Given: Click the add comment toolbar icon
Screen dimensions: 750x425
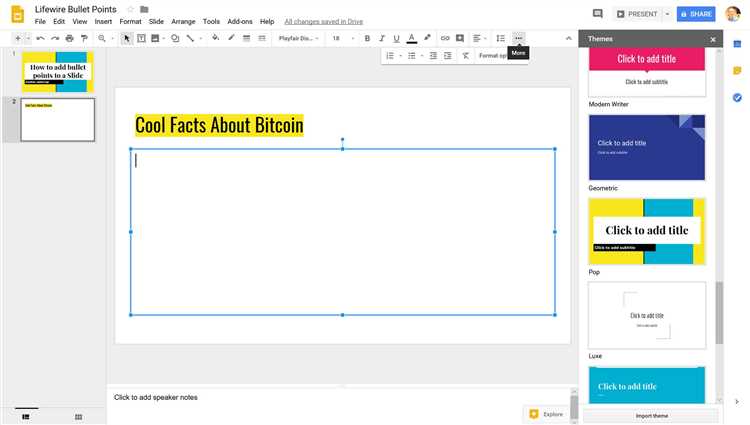Looking at the screenshot, I should pyautogui.click(x=460, y=38).
